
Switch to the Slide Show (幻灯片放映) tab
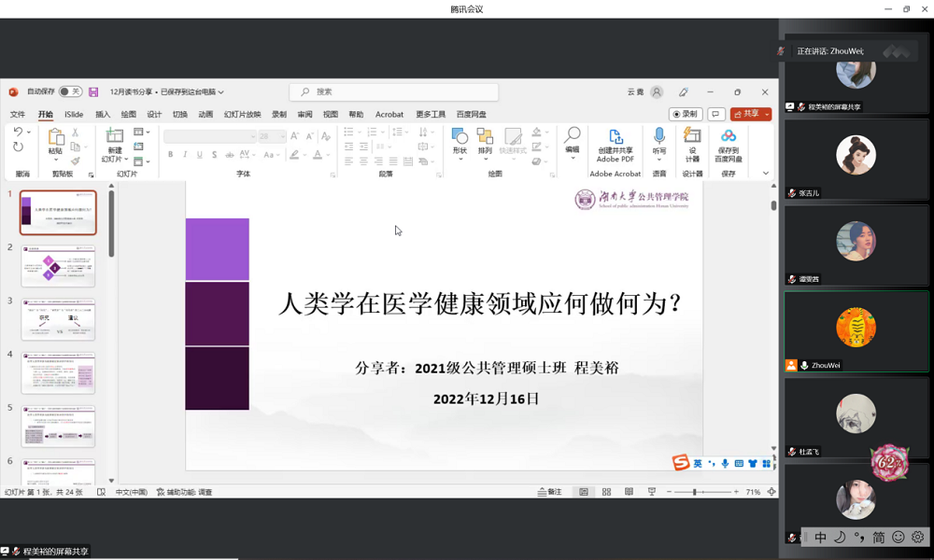tap(242, 115)
